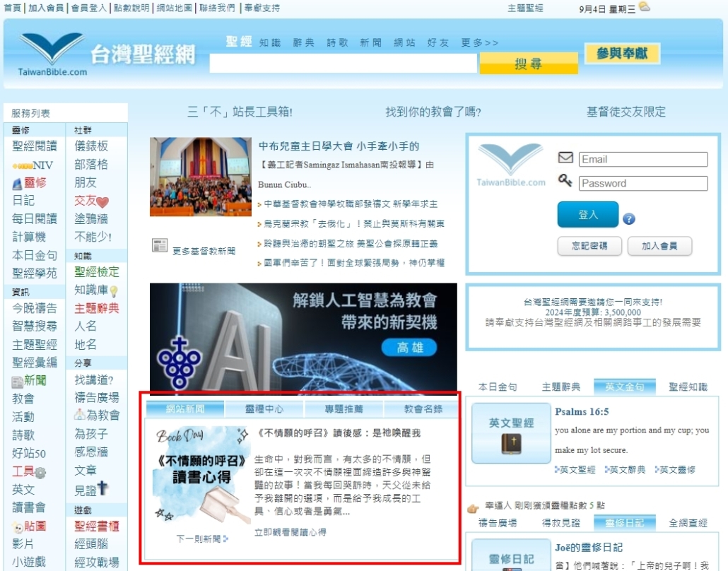Viewport: 728px width, 571px height.
Task: Open 烏克蘭宗教「去俄化」 news item
Action: click(x=354, y=224)
